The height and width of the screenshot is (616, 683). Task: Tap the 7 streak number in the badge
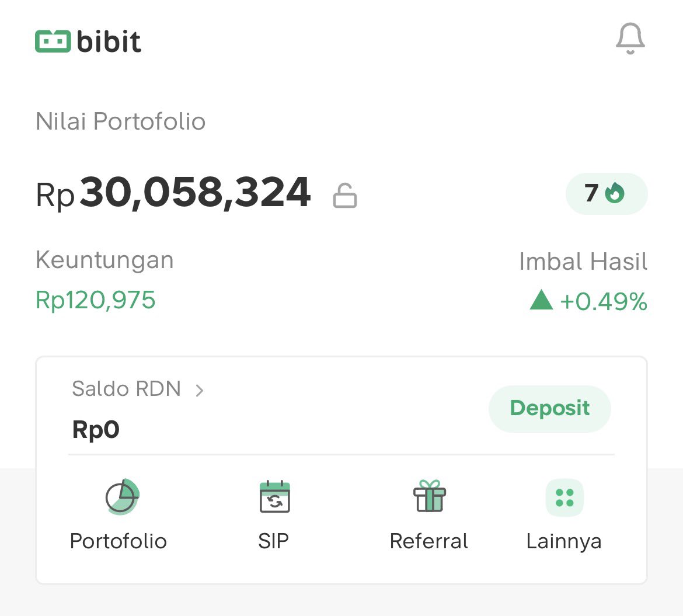(x=591, y=193)
